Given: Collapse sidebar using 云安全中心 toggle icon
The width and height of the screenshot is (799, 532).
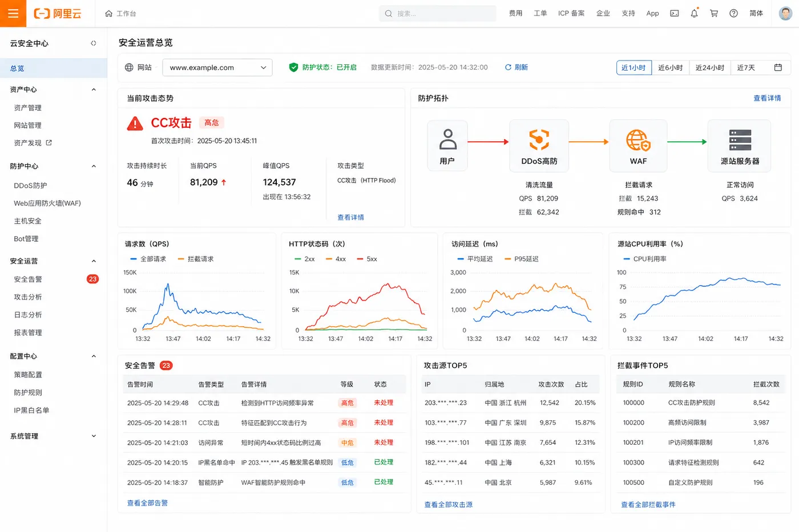Looking at the screenshot, I should tap(94, 43).
